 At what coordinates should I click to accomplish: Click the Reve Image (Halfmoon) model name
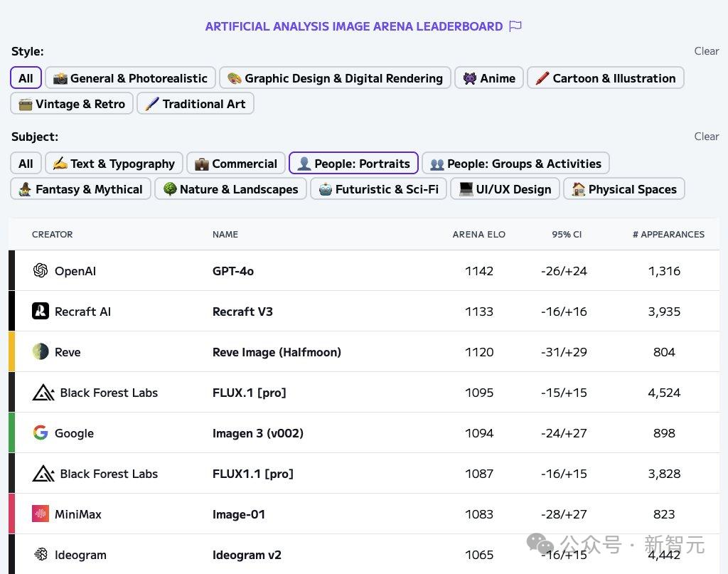277,352
